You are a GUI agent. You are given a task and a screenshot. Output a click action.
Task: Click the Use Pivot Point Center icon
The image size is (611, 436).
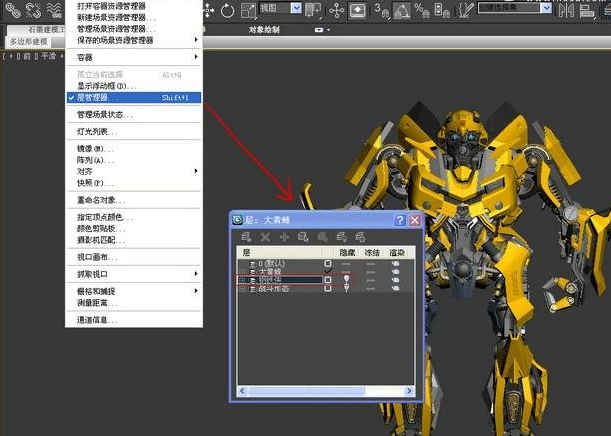(313, 11)
